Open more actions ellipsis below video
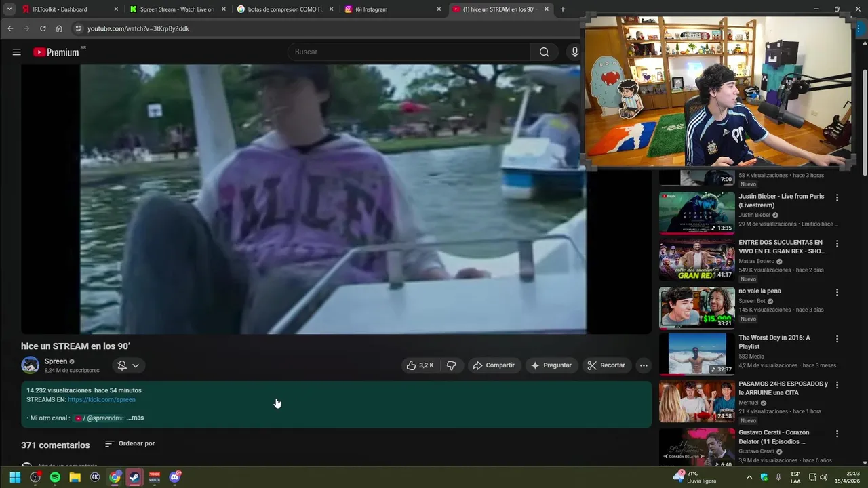The image size is (868, 488). pos(644,365)
